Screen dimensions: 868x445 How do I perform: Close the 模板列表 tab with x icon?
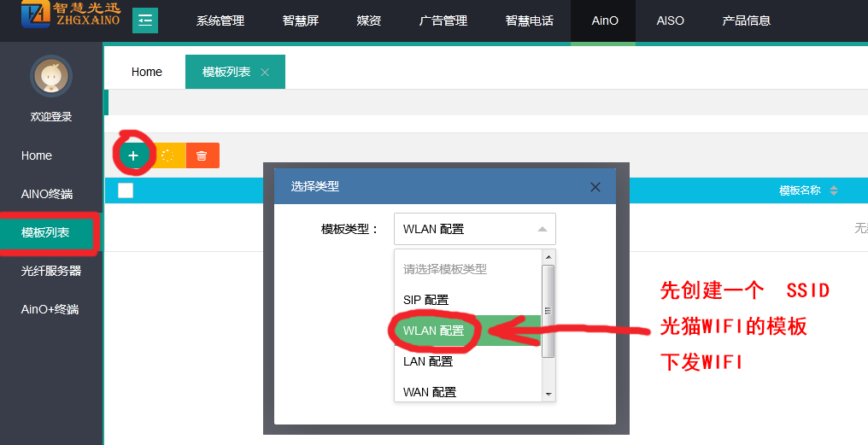pyautogui.click(x=265, y=73)
